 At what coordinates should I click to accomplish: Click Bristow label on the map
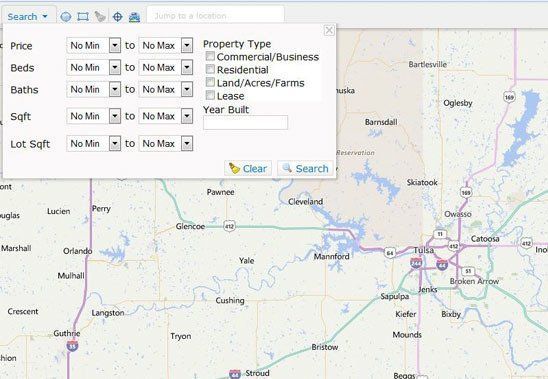[x=325, y=347]
